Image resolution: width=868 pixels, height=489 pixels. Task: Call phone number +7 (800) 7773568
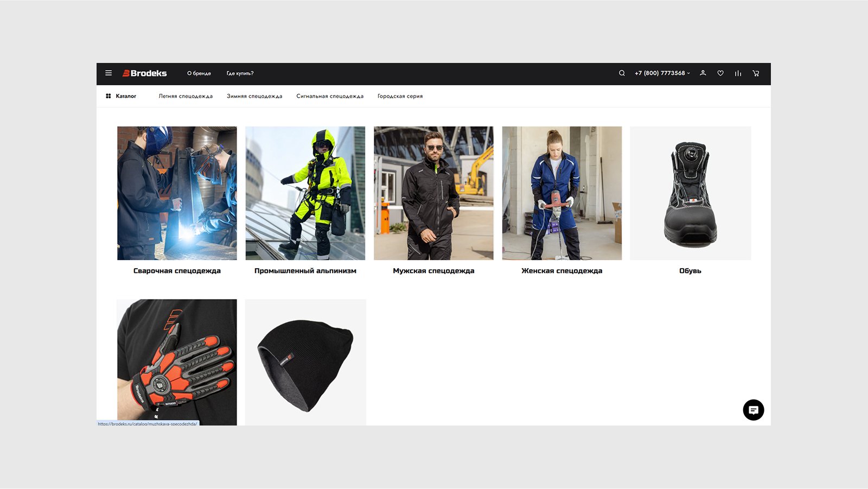(660, 73)
